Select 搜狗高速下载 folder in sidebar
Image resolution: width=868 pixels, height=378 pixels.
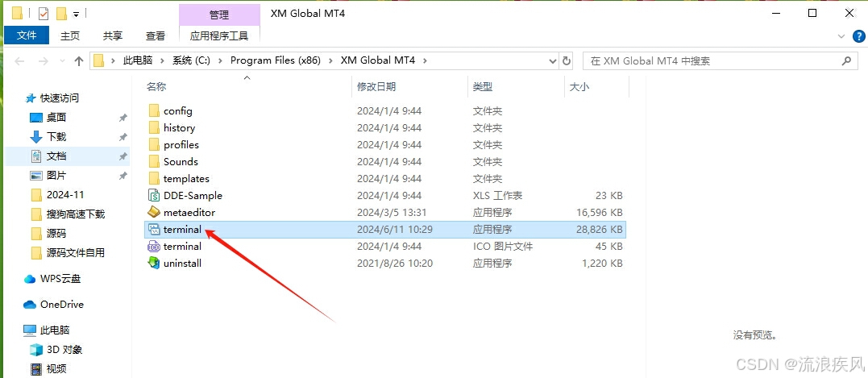(x=75, y=214)
